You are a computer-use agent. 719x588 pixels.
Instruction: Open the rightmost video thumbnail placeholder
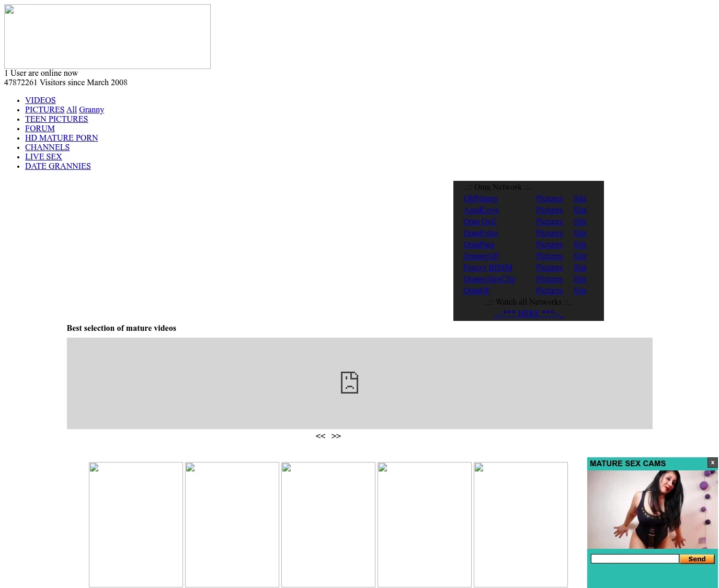521,525
